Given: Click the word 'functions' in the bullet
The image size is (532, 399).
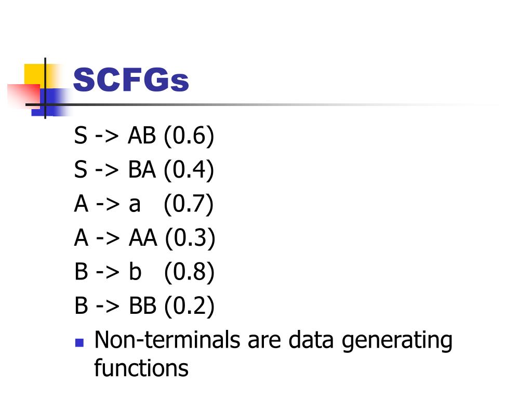Looking at the screenshot, I should coord(141,368).
